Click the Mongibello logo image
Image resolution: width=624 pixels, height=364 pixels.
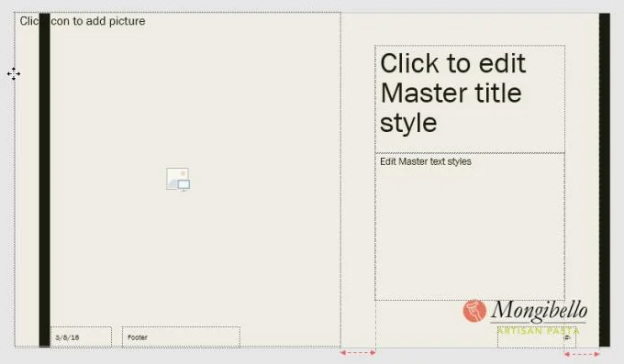(x=525, y=316)
